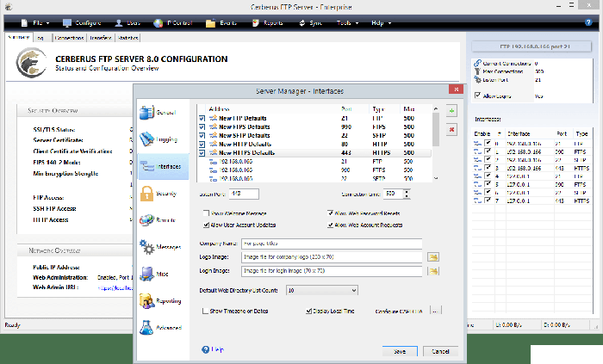Click the Cerberus logo in configuration header
This screenshot has width=603, height=364.
tap(30, 63)
